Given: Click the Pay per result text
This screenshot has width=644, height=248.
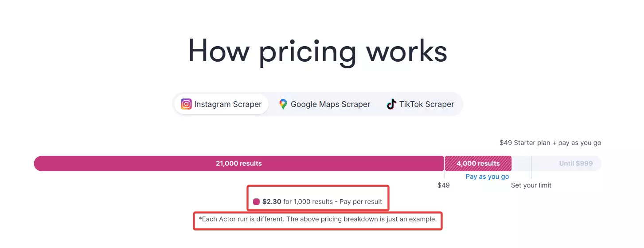Looking at the screenshot, I should point(360,201).
